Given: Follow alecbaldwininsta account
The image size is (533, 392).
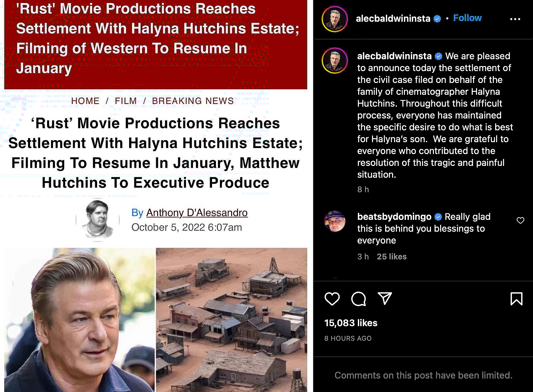Looking at the screenshot, I should coord(467,18).
